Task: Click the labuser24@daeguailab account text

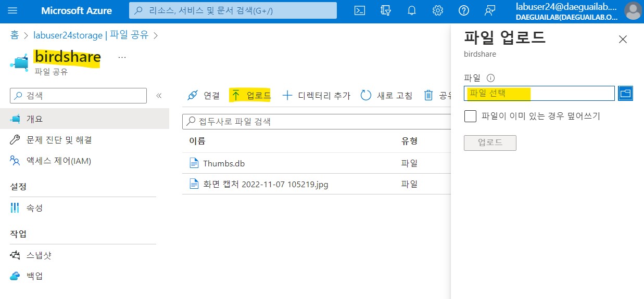Action: click(566, 6)
